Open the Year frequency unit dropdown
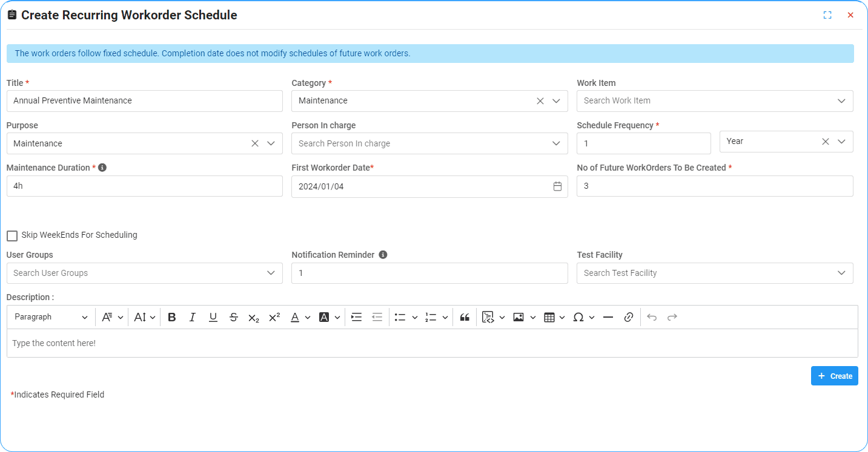 tap(841, 142)
